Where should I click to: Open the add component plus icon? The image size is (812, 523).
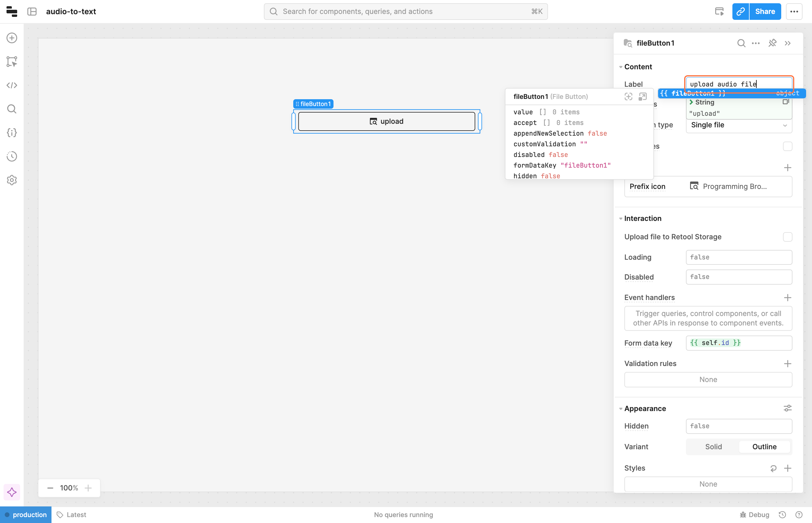click(x=12, y=38)
